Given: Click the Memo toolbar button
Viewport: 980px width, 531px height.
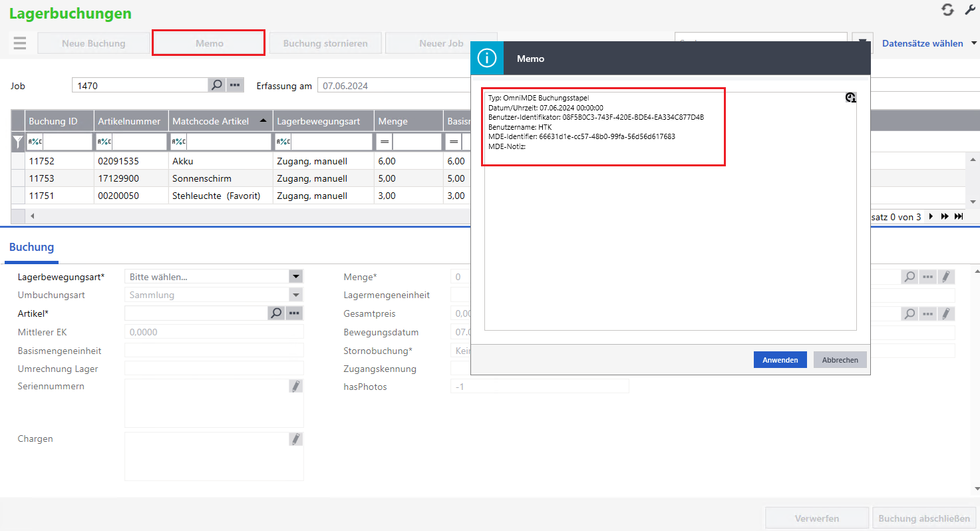Looking at the screenshot, I should point(209,43).
